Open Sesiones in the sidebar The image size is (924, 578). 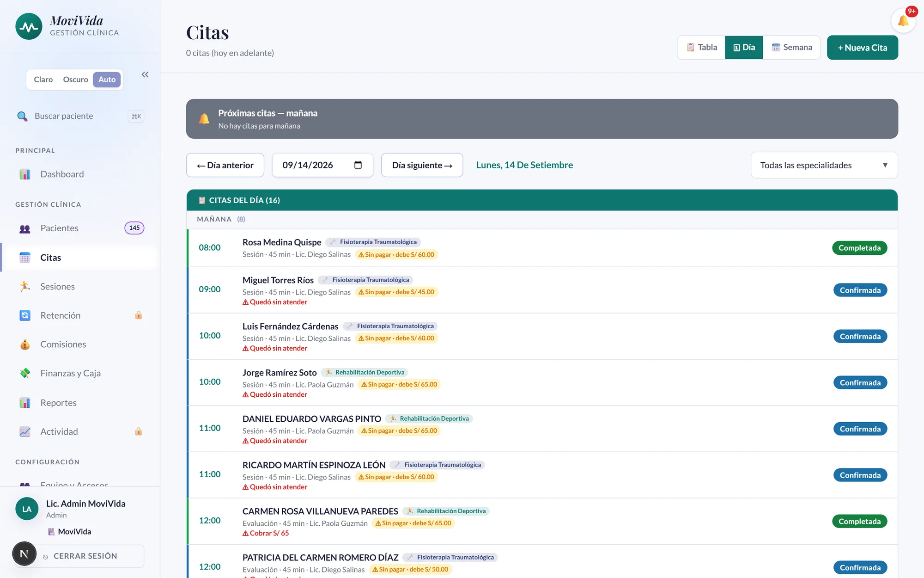click(81, 287)
